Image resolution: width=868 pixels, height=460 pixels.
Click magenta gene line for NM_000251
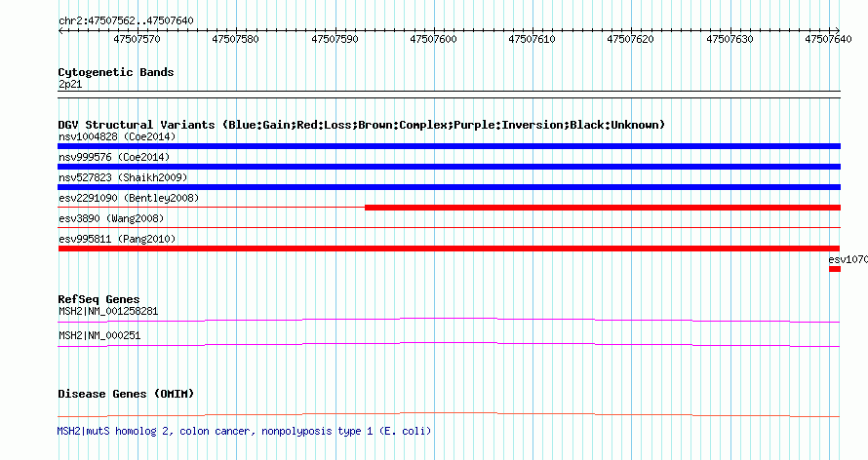click(x=449, y=344)
